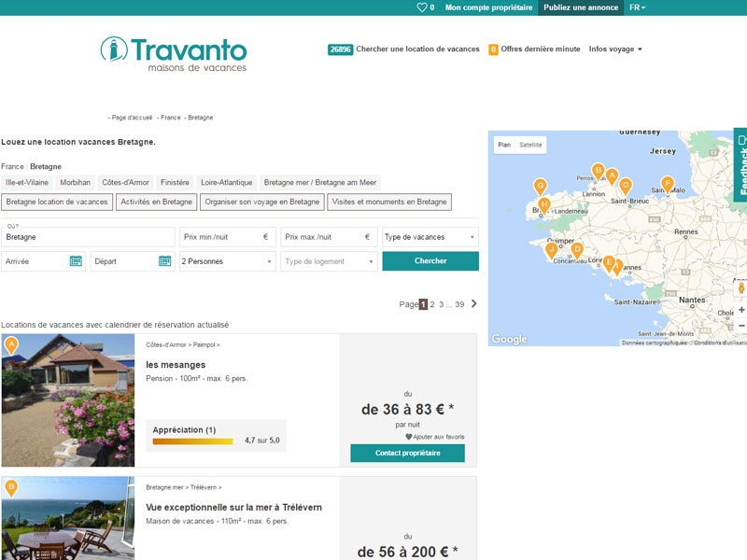Open Bretagne location de vacances button
747x560 pixels.
[x=57, y=202]
